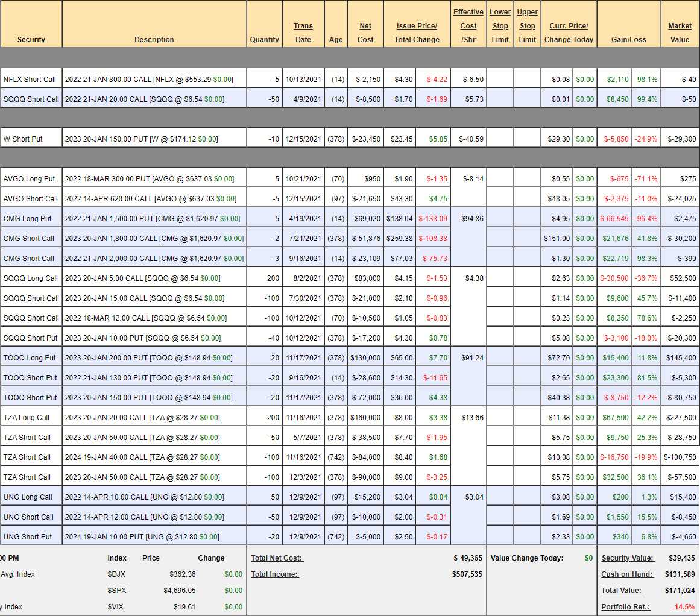This screenshot has height=616, width=700.
Task: Click the Curr. Price/Change Today header
Action: click(x=569, y=33)
